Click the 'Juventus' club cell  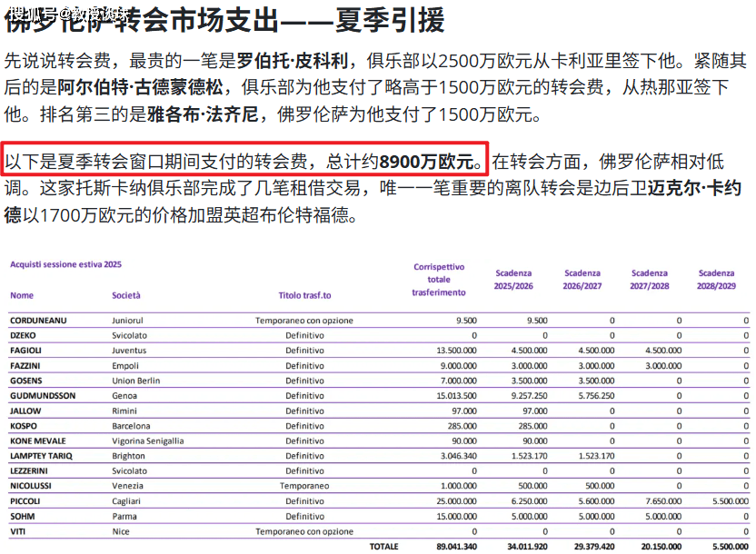[x=129, y=351]
